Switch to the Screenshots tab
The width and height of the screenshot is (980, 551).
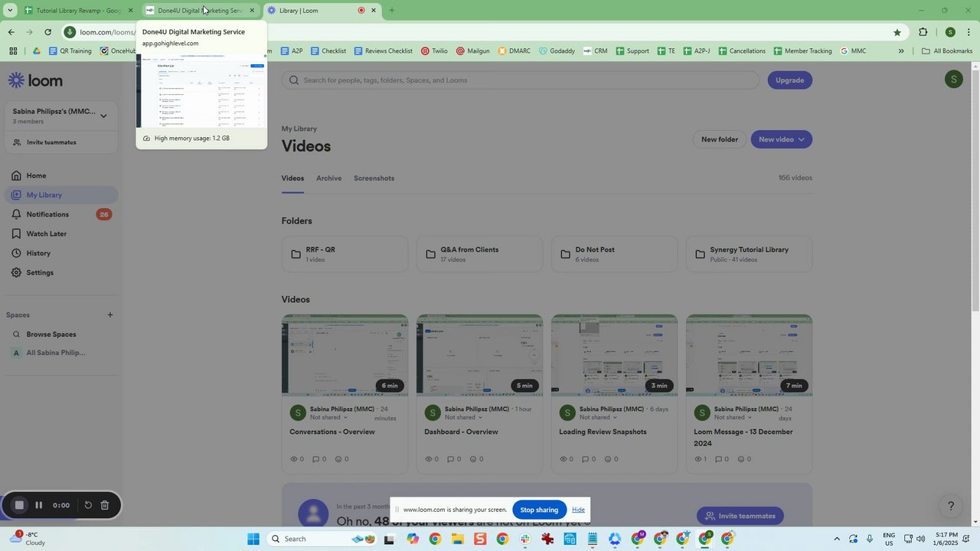click(x=374, y=178)
